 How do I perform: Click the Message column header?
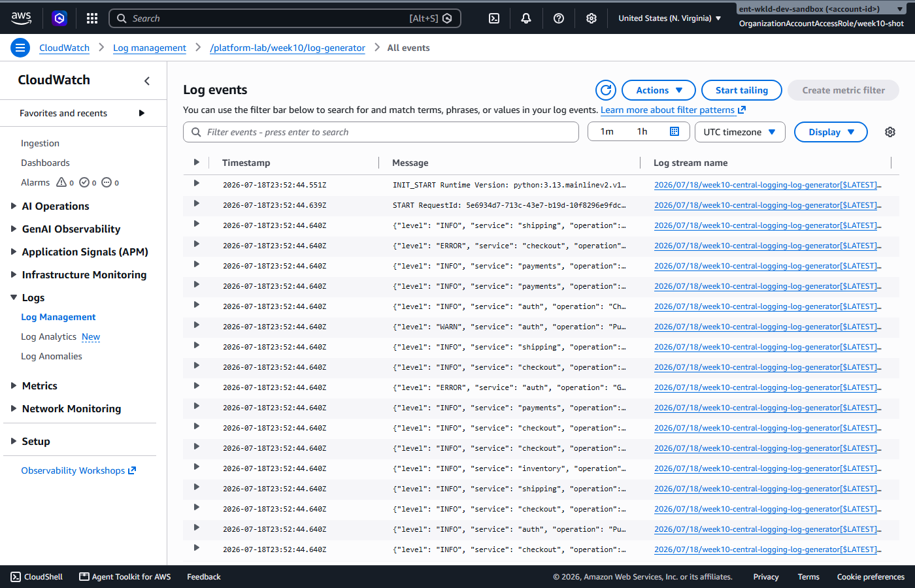click(x=410, y=163)
